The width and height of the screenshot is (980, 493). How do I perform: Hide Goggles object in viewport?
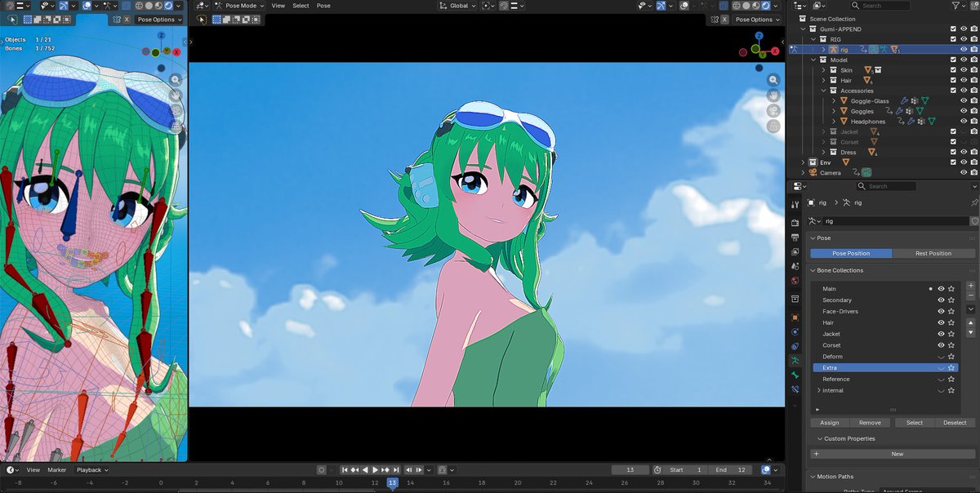[964, 111]
